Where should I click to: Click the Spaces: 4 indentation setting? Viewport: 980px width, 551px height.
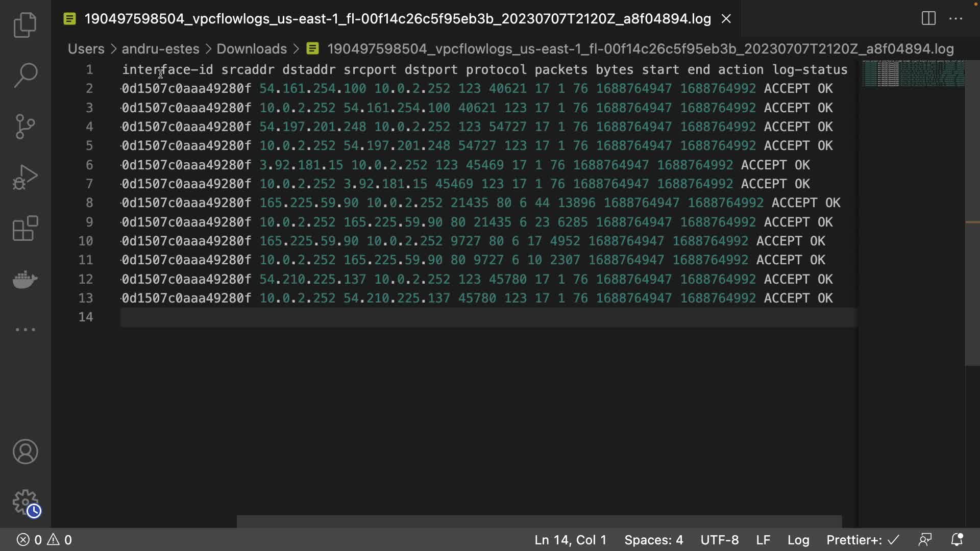(x=653, y=540)
